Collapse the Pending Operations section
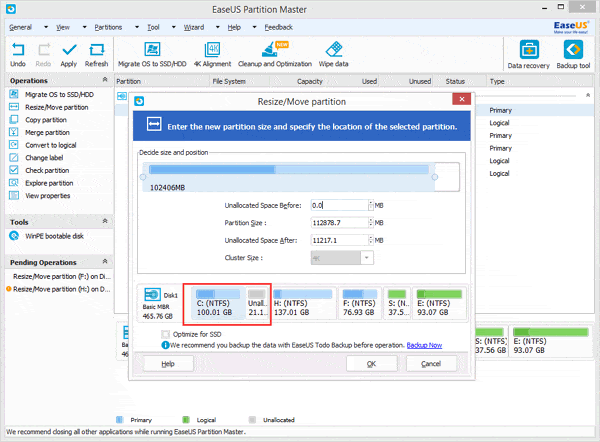The image size is (600, 442). tap(105, 261)
